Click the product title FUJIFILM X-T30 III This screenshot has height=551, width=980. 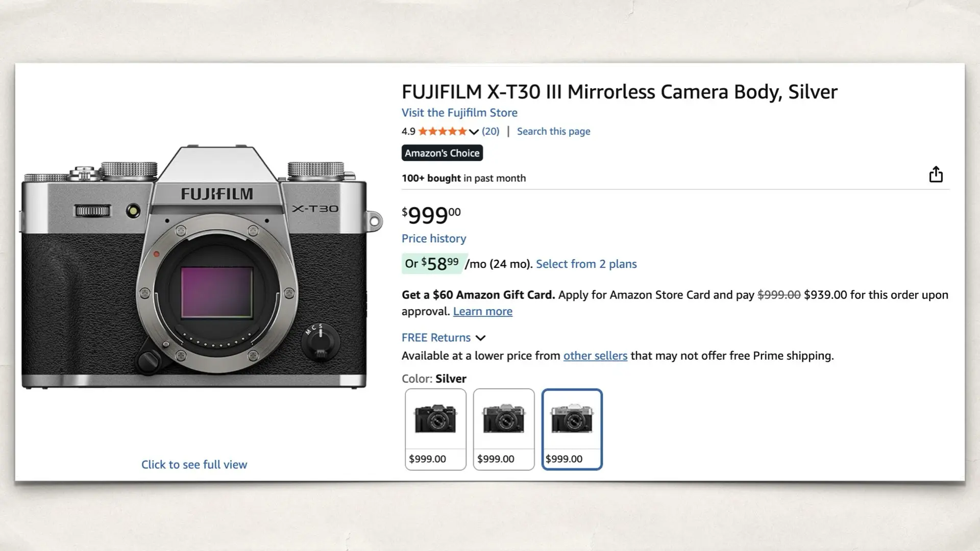point(619,92)
